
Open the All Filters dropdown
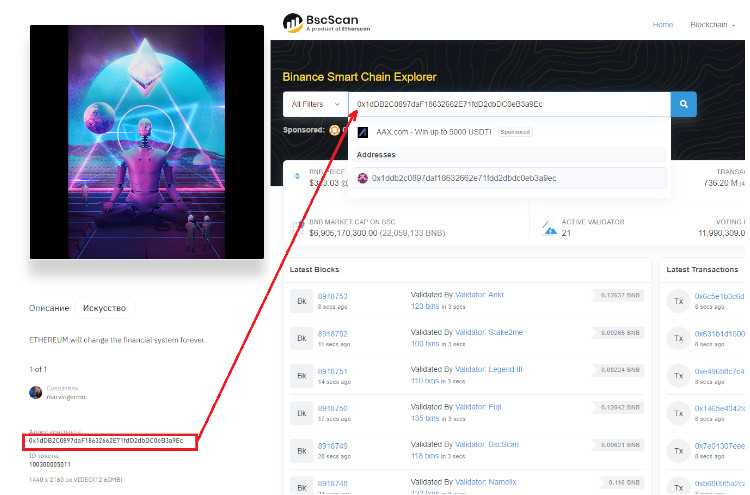point(315,104)
